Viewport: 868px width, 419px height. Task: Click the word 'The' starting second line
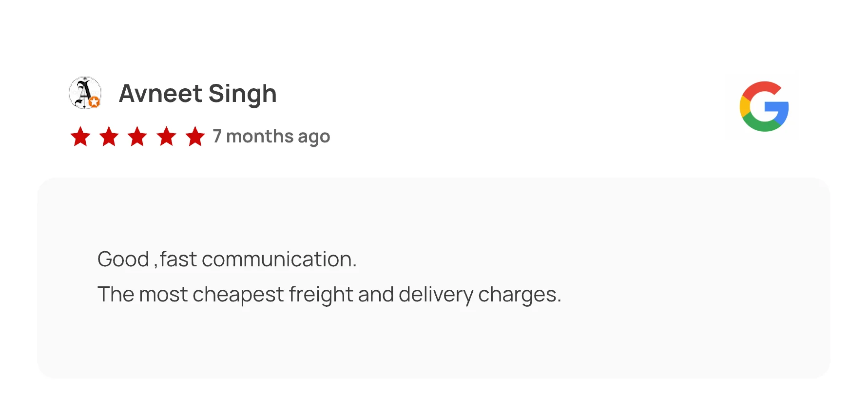115,295
